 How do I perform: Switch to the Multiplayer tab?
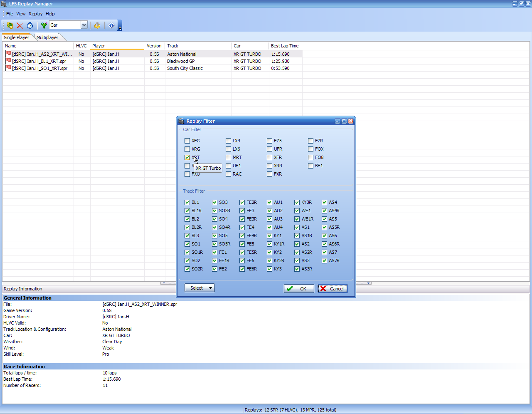tap(47, 37)
